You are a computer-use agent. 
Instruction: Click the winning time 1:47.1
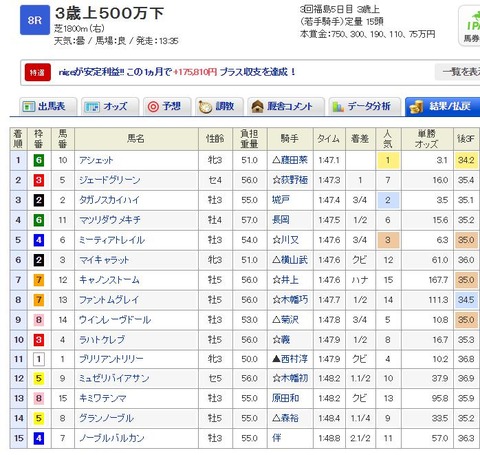point(329,160)
